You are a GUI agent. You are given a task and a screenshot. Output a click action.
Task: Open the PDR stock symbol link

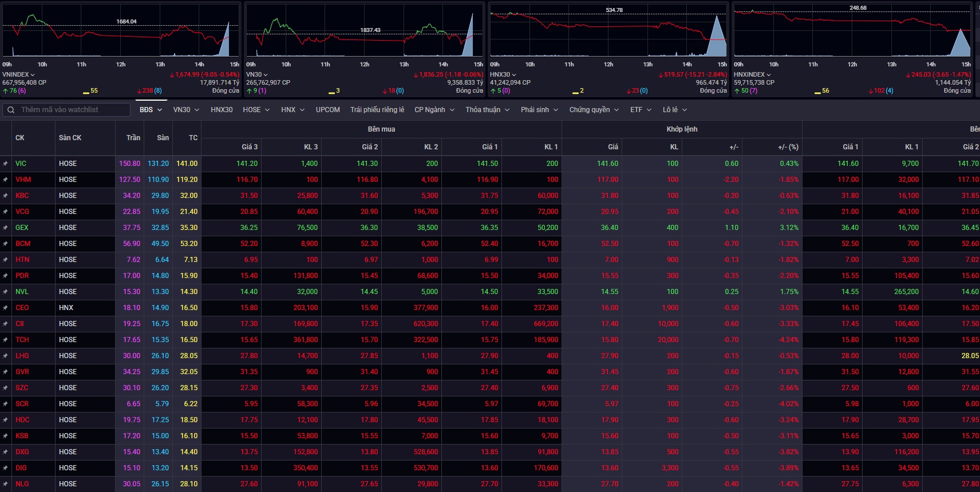22,276
